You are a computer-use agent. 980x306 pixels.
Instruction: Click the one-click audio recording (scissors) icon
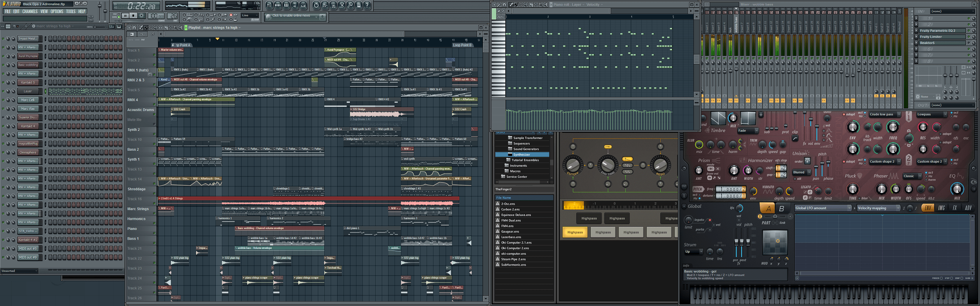pos(342,5)
